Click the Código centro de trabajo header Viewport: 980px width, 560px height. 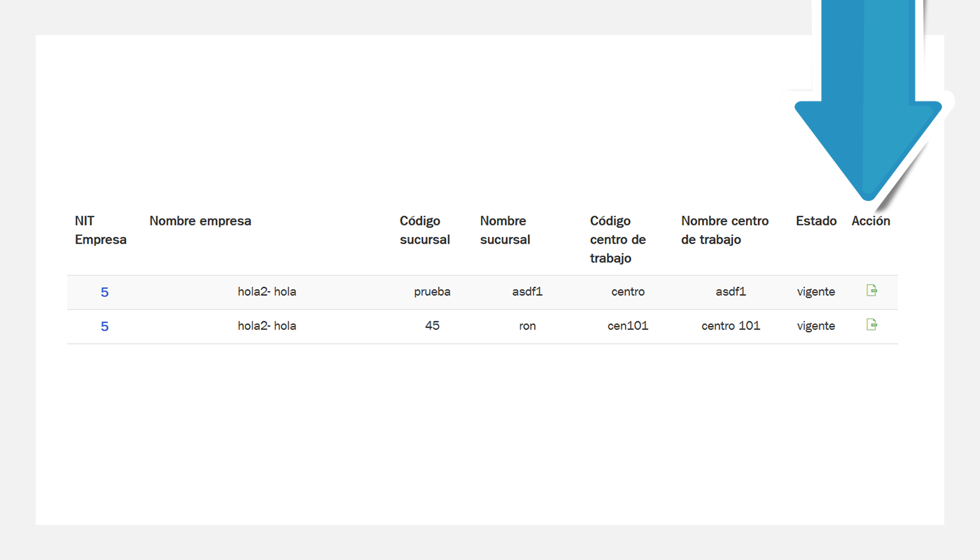[618, 239]
